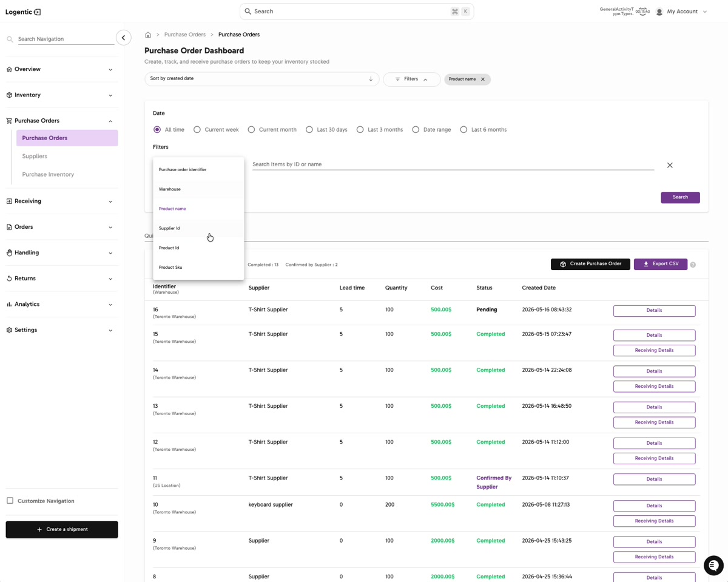Open Details for purchase order 11
Viewport: 728px width, 582px height.
tap(654, 479)
